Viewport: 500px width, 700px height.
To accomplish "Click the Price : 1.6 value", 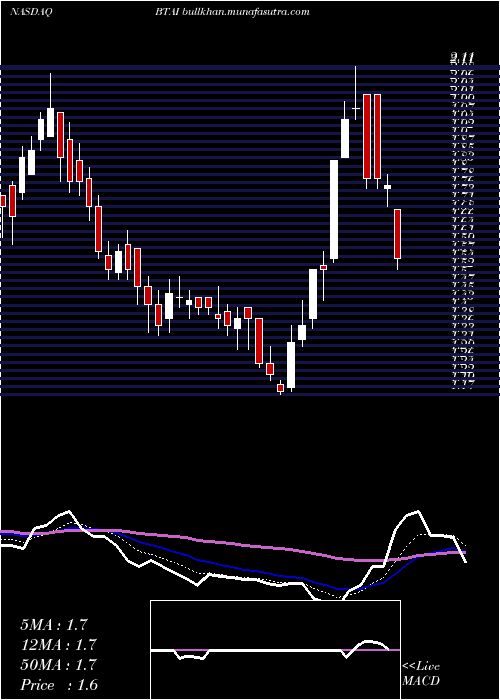I will tap(59, 685).
